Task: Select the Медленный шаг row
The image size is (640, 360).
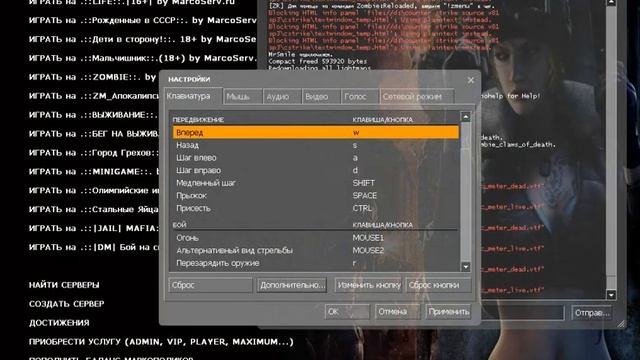Action: coord(316,183)
